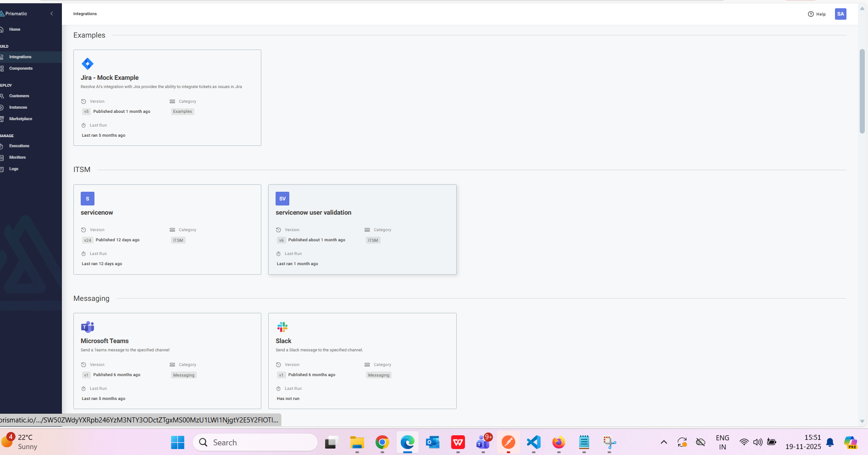Open the Customers section
This screenshot has height=455, width=868.
(20, 96)
